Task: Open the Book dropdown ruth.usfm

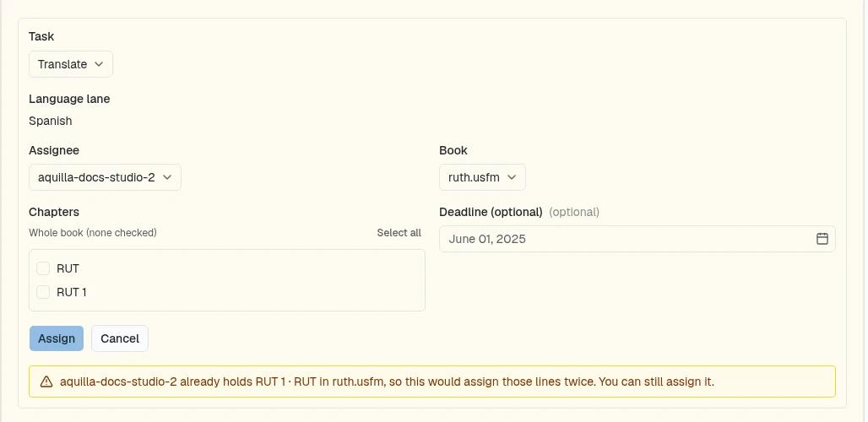Action: [482, 177]
